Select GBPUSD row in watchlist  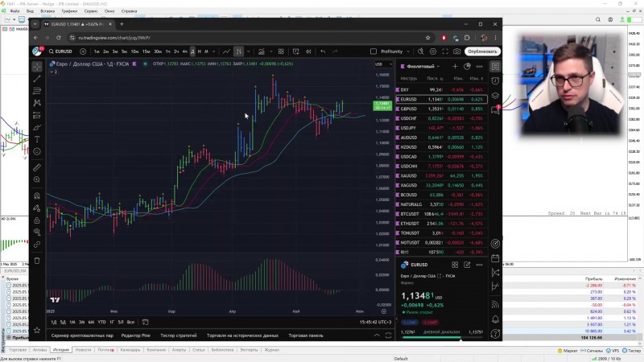coord(441,109)
